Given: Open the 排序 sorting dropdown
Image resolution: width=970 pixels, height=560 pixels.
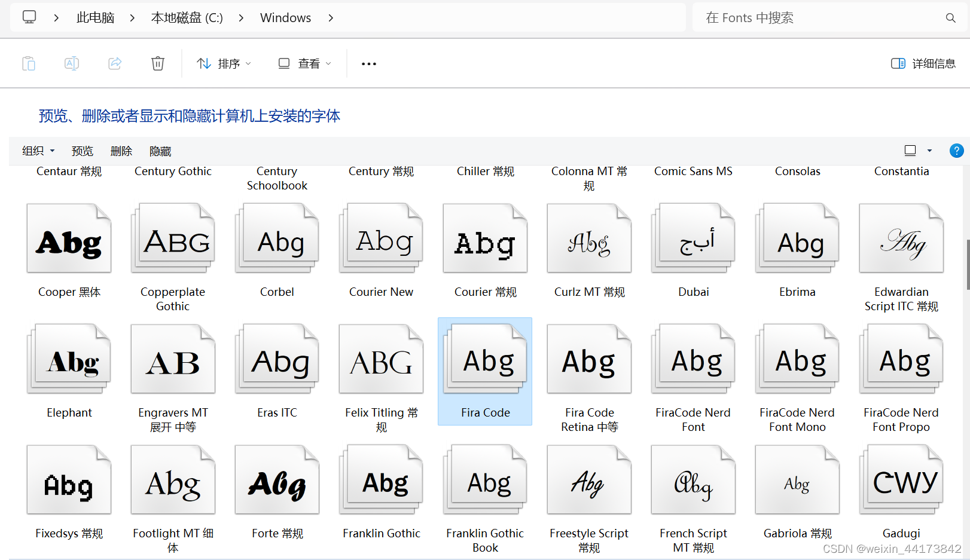Looking at the screenshot, I should 223,63.
